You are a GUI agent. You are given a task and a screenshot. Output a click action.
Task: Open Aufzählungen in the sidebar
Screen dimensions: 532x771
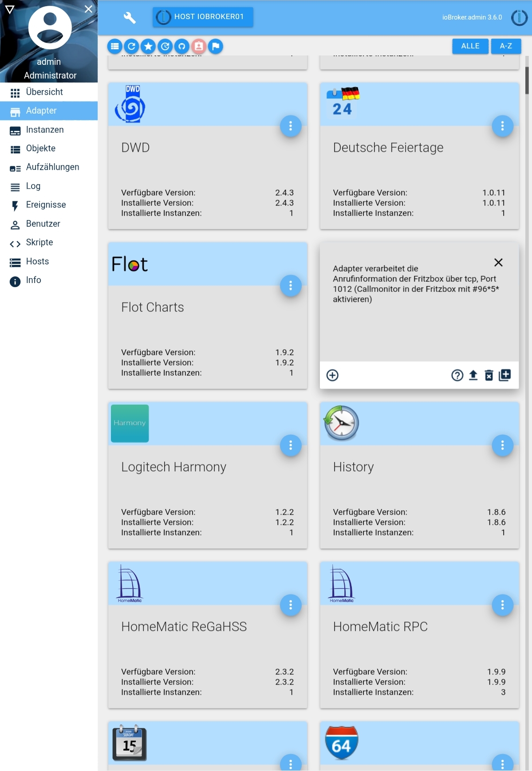pos(49,167)
